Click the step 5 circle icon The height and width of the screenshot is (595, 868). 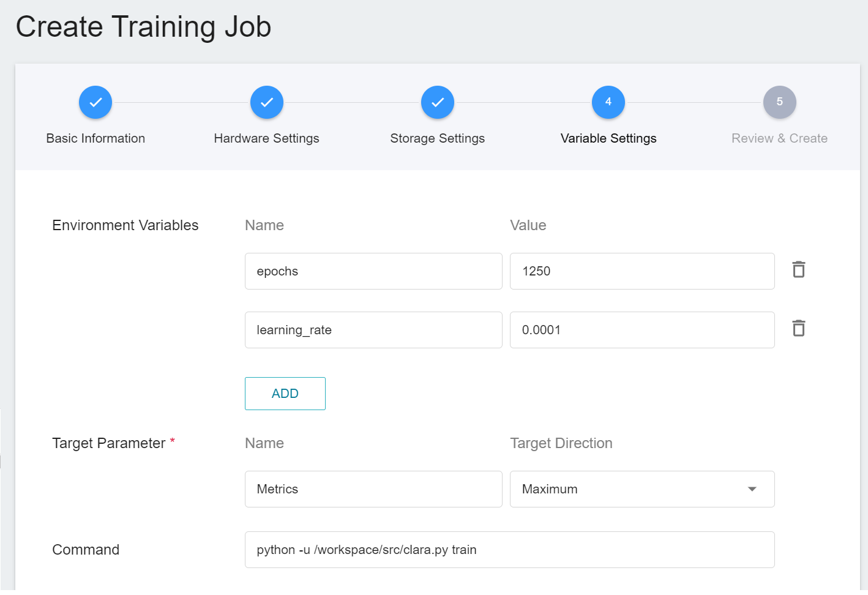(779, 102)
